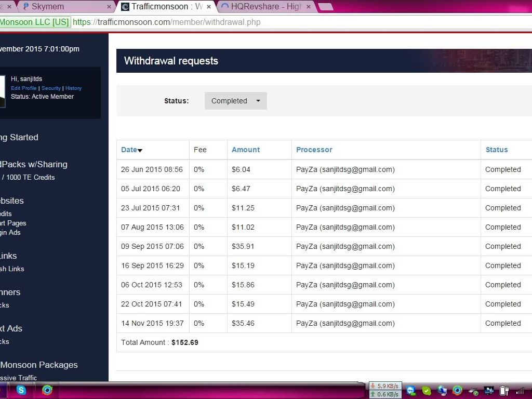The height and width of the screenshot is (399, 532).
Task: Open the Security link
Action: 51,88
